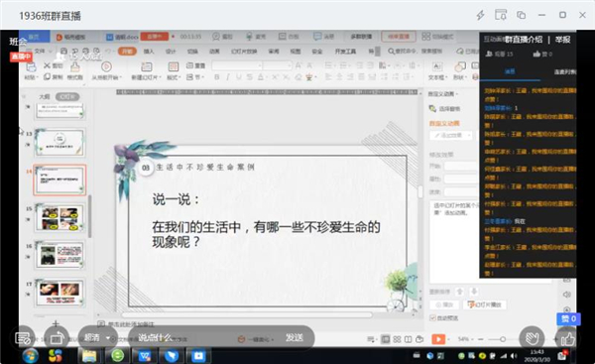Open the animation start option dropdown
This screenshot has width=595, height=364.
tap(460, 166)
